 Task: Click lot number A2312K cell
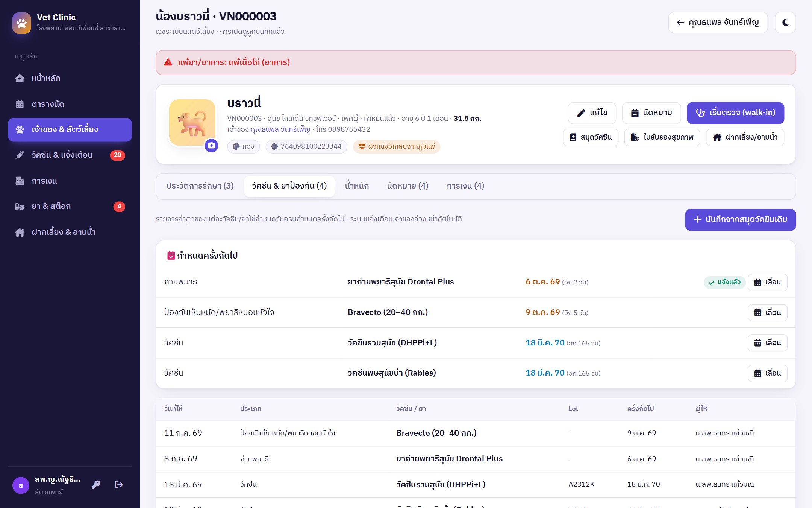pos(581,484)
